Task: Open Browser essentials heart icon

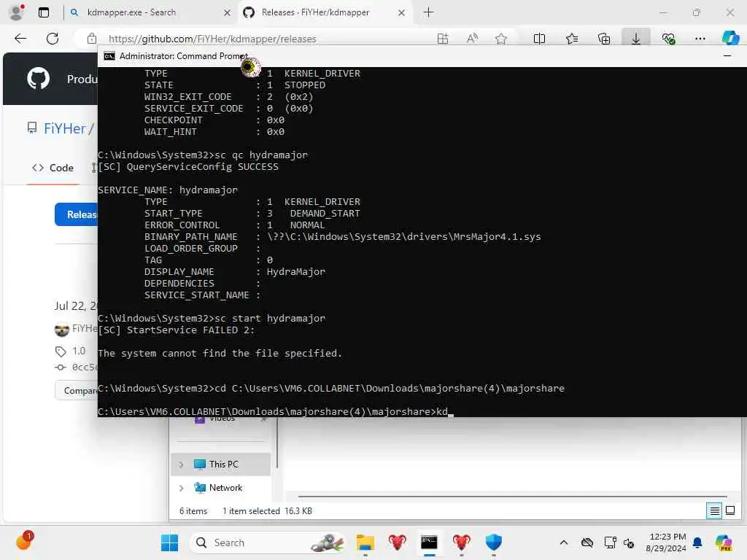Action: [x=668, y=39]
